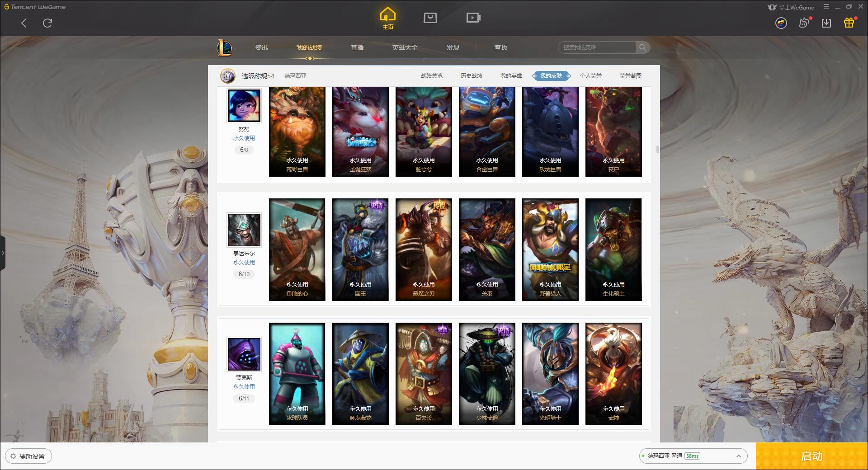The image size is (868, 470).
Task: Click the 泰达米尔 champion portrait
Action: (244, 230)
